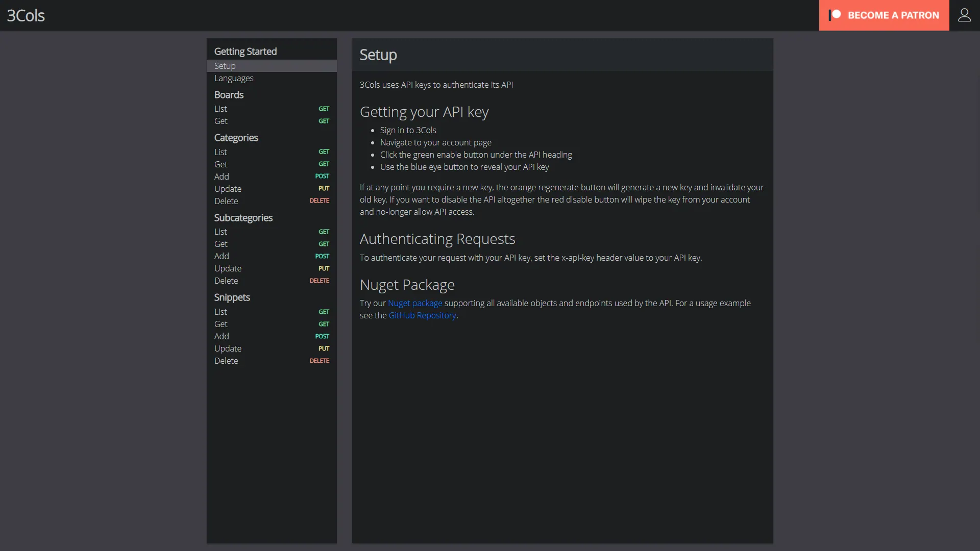Click the Categories sidebar heading
Viewport: 980px width, 551px height.
(236, 138)
